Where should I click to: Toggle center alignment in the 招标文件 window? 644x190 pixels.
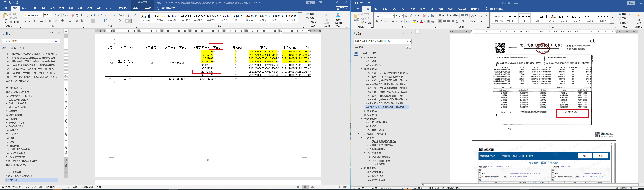click(x=92, y=21)
